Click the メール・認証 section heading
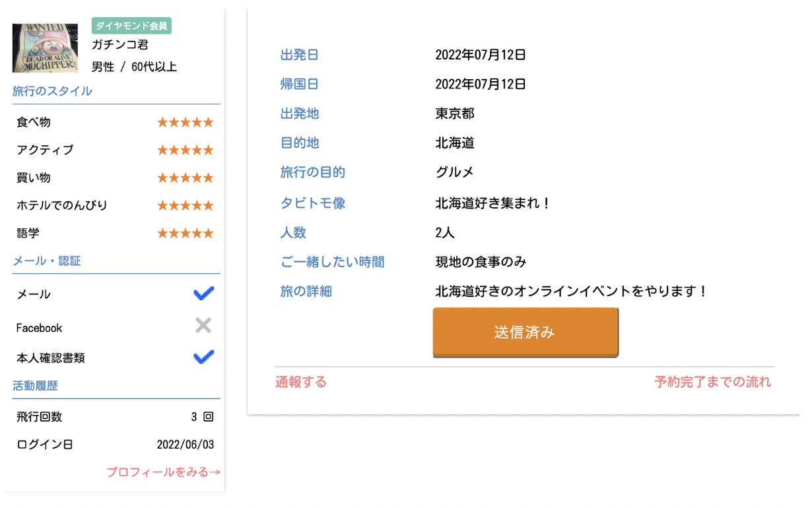 click(47, 261)
